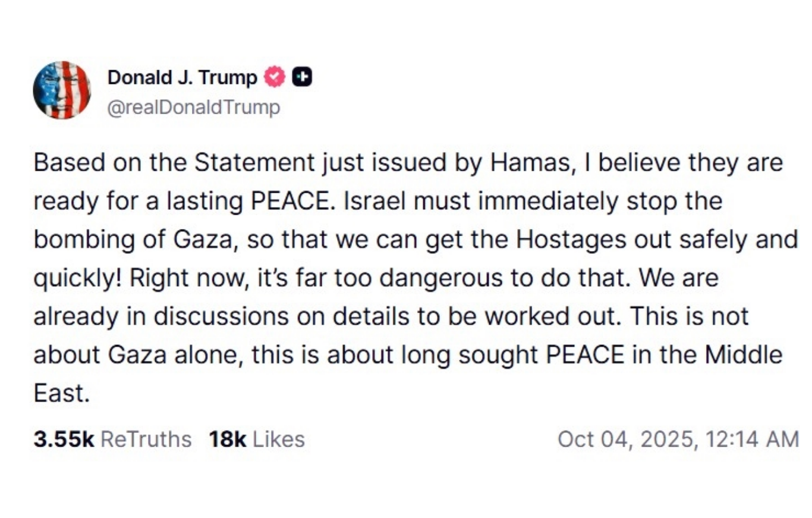Click the Likes label
Viewport: 812px width, 518px height.
click(x=279, y=439)
